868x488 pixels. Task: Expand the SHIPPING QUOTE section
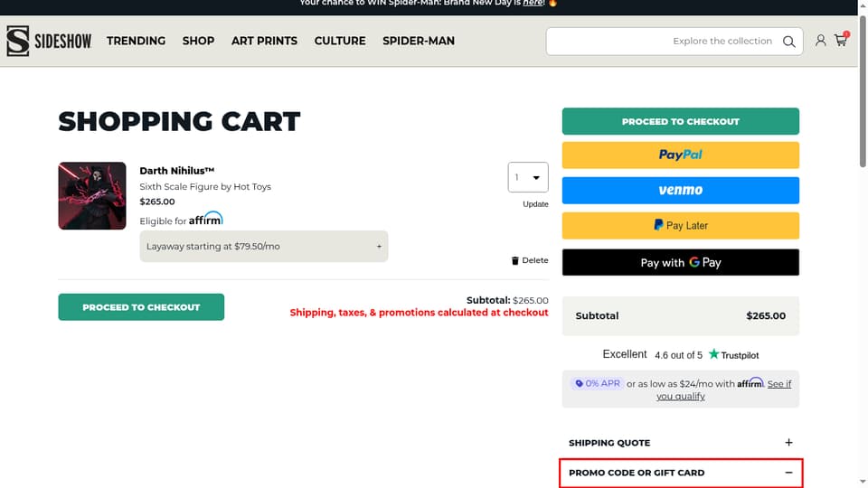pyautogui.click(x=680, y=443)
